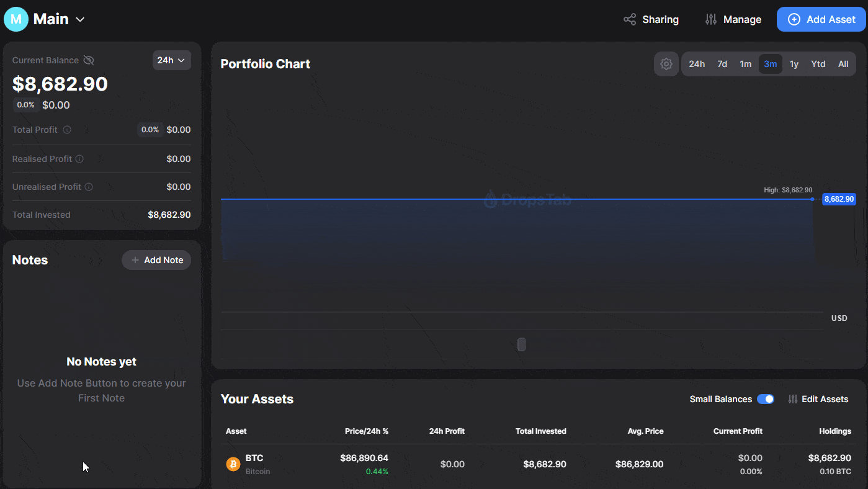The image size is (868, 489).
Task: Click the chart settings gear icon
Action: (x=666, y=64)
